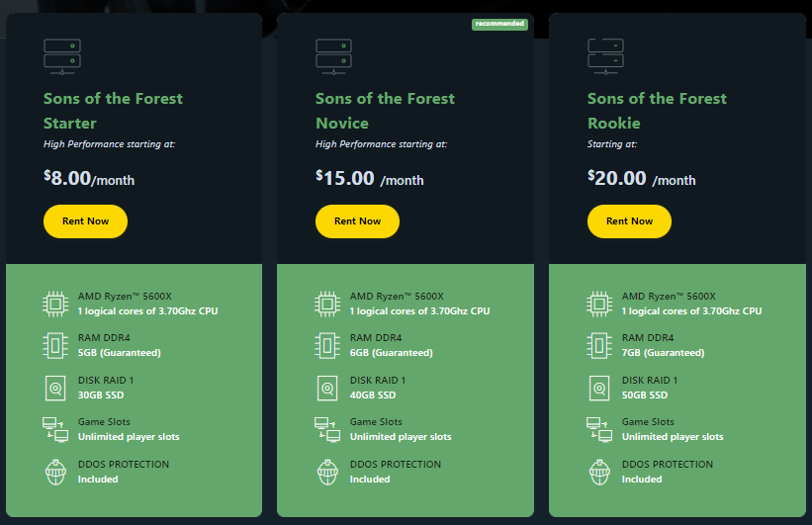Click the Rookie plan server icon
This screenshot has width=812, height=525.
605,55
